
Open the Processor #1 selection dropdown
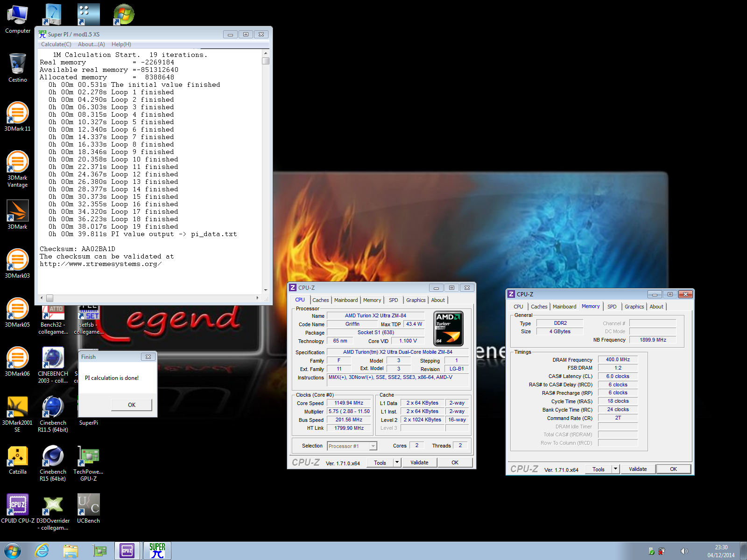[x=352, y=446]
